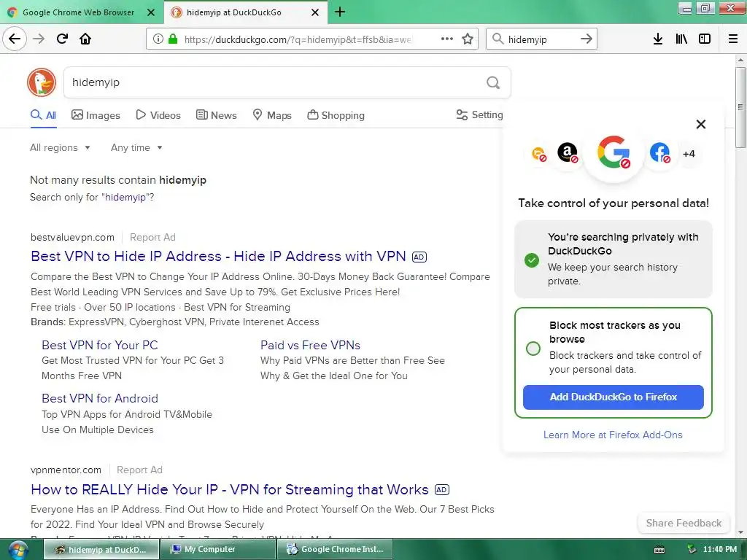Submit the toolbar search with its arrow
The width and height of the screenshot is (747, 560).
pyautogui.click(x=587, y=39)
